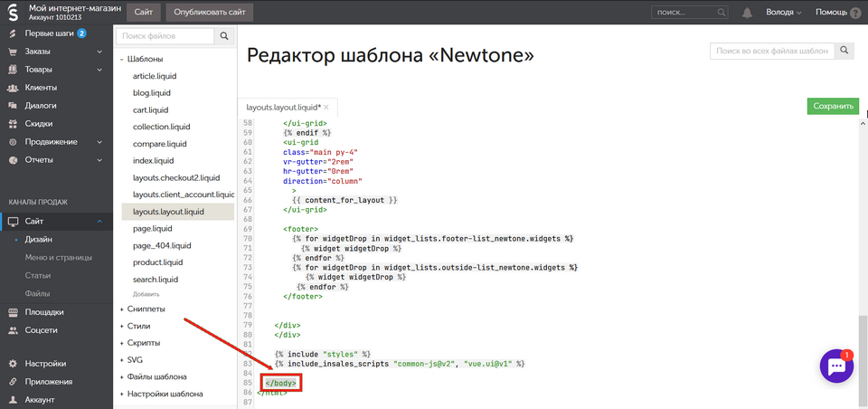Screen dimensions: 868x409
Task: Click the Поиск файлов input field
Action: click(x=165, y=36)
